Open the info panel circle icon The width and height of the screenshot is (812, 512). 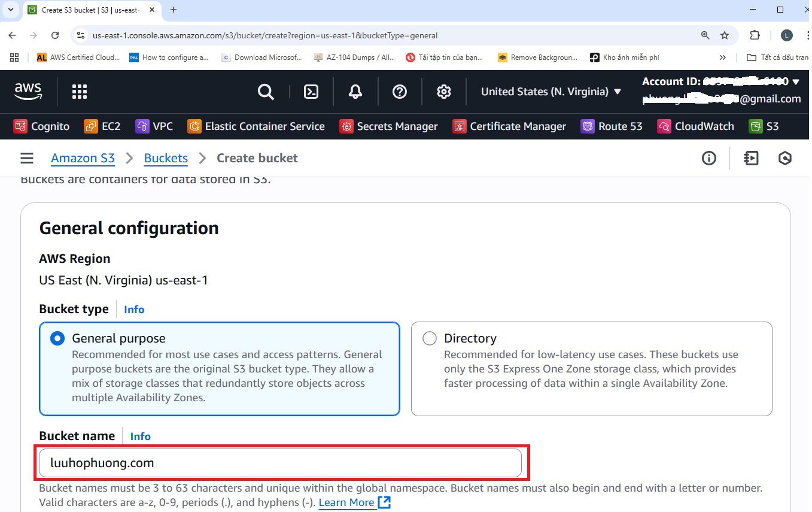click(709, 158)
